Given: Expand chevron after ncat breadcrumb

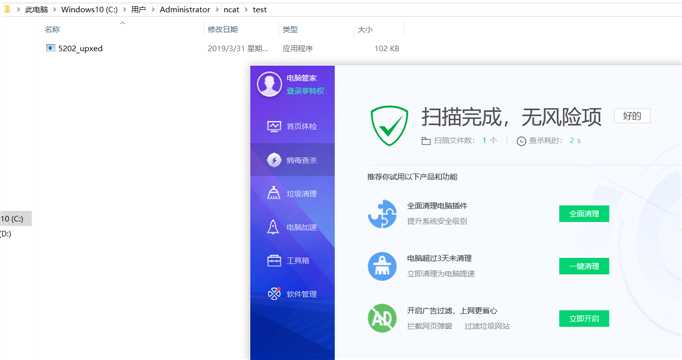Looking at the screenshot, I should [x=246, y=10].
